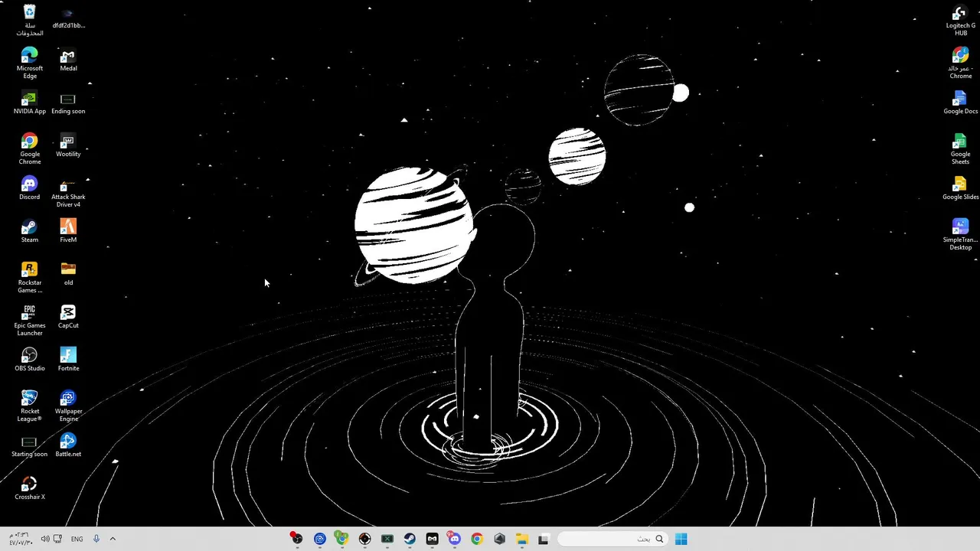
Task: Open OBS Studio from the taskbar
Action: 296,539
